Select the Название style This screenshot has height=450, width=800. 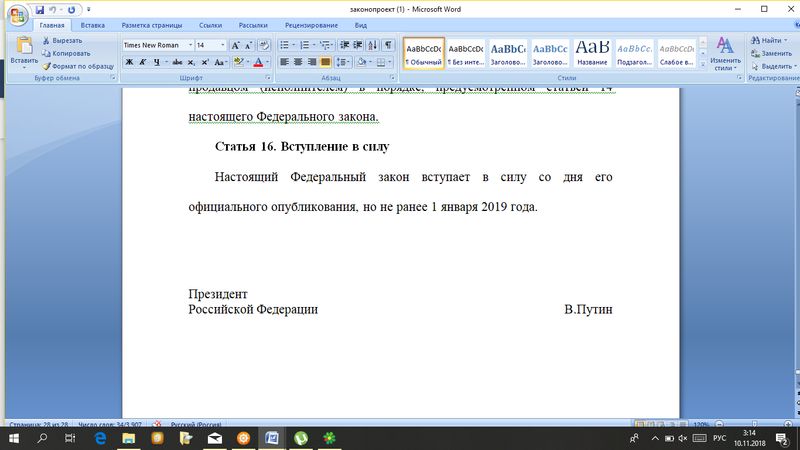pyautogui.click(x=591, y=52)
